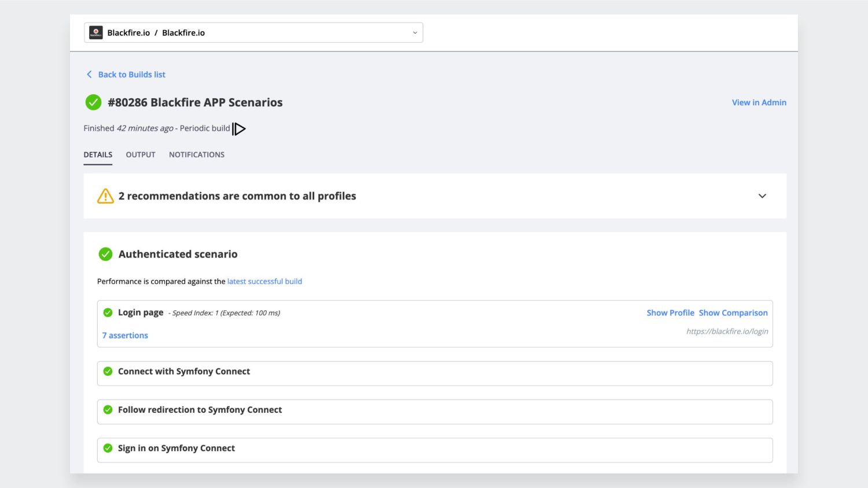This screenshot has width=868, height=488.
Task: Click the Blackfire logo icon in project selector
Action: [96, 32]
